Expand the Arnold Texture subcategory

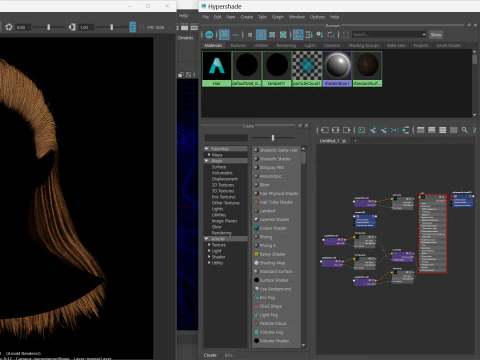[x=209, y=245]
